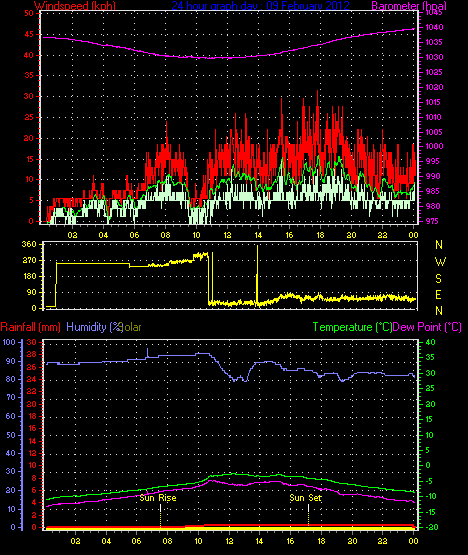Click the 'Solar' legend label
The height and width of the screenshot is (555, 468).
coord(130,327)
